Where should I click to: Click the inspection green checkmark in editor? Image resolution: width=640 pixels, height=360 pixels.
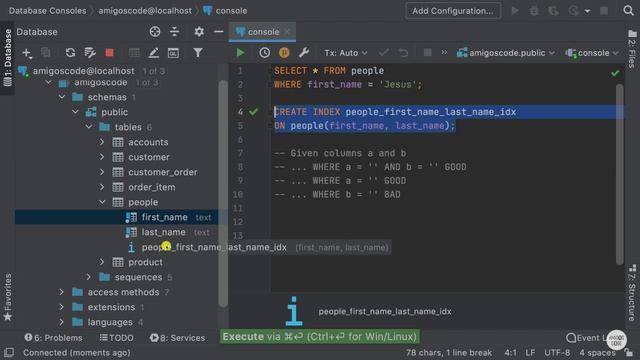[615, 73]
